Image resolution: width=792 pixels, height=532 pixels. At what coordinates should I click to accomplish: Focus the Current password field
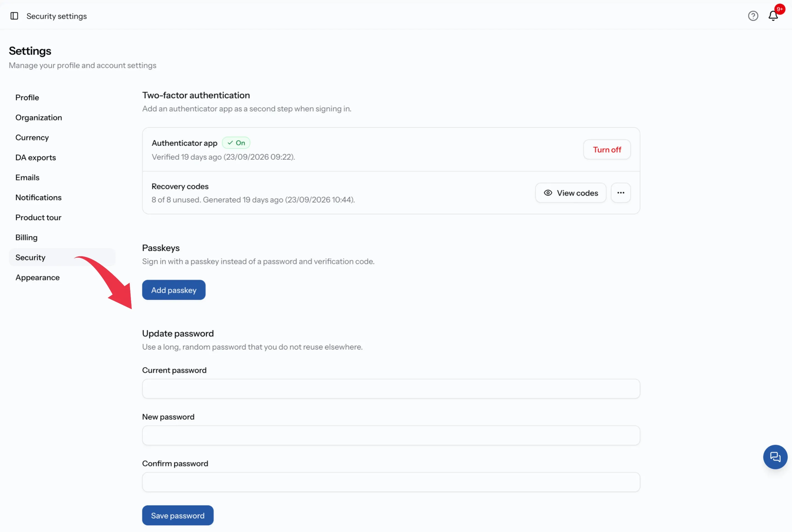391,389
